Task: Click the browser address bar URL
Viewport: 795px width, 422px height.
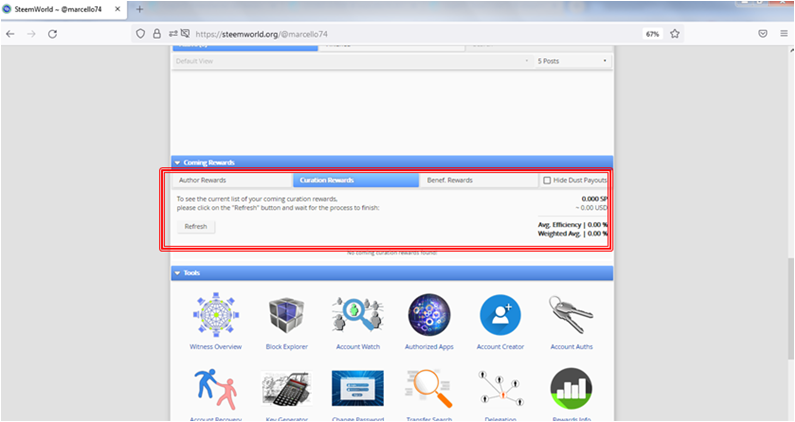Action: pos(261,34)
